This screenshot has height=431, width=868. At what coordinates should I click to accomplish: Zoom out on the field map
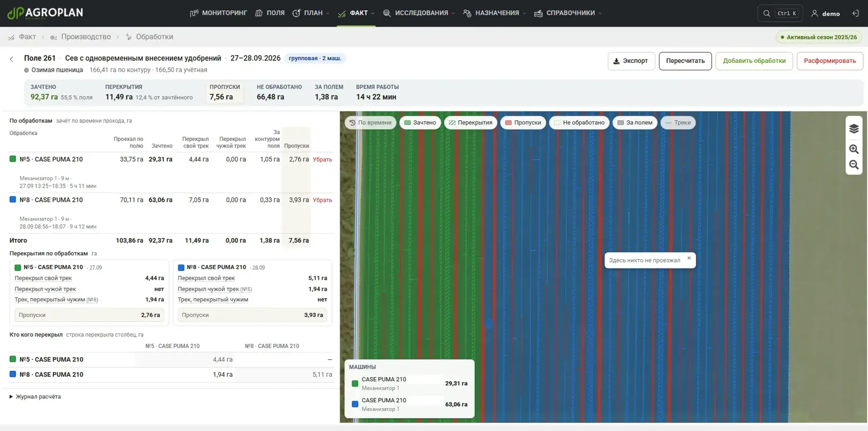tap(854, 165)
